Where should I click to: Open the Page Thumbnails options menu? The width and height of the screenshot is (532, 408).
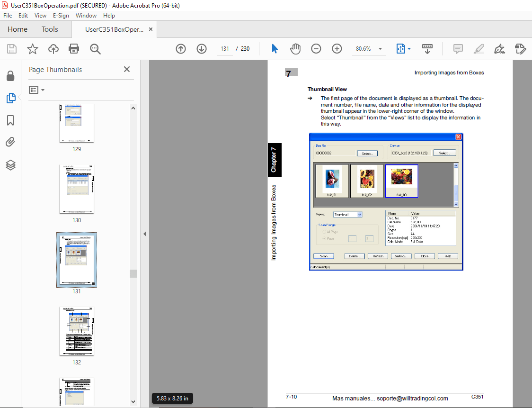36,90
